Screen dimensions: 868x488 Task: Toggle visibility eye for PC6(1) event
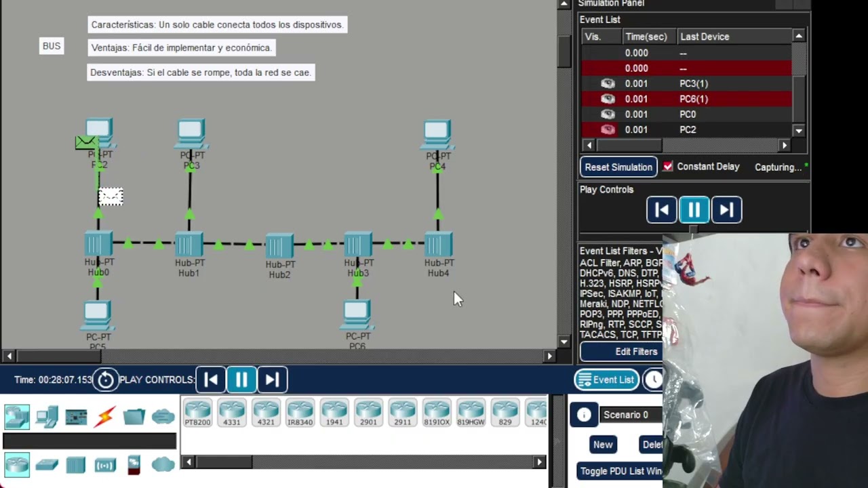point(608,99)
